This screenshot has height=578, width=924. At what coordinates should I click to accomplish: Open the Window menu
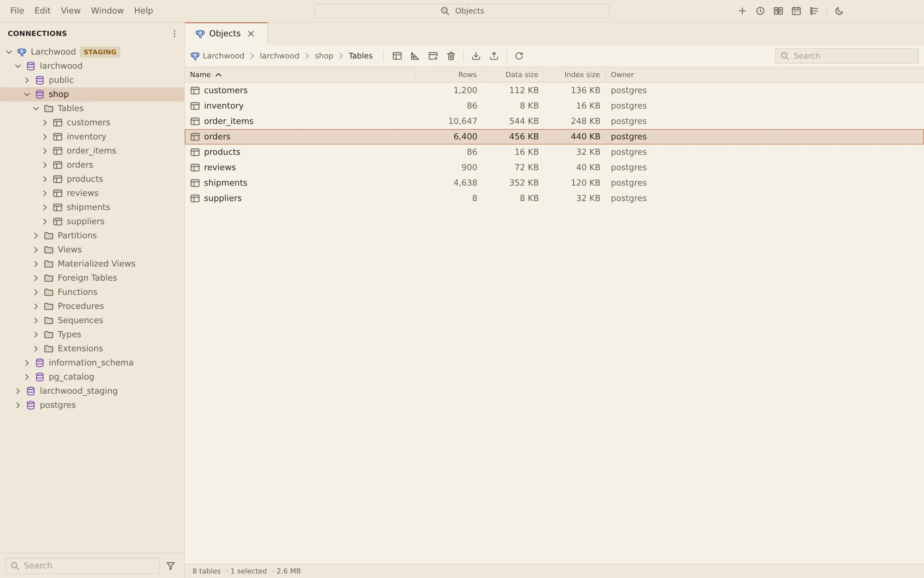[x=107, y=11]
